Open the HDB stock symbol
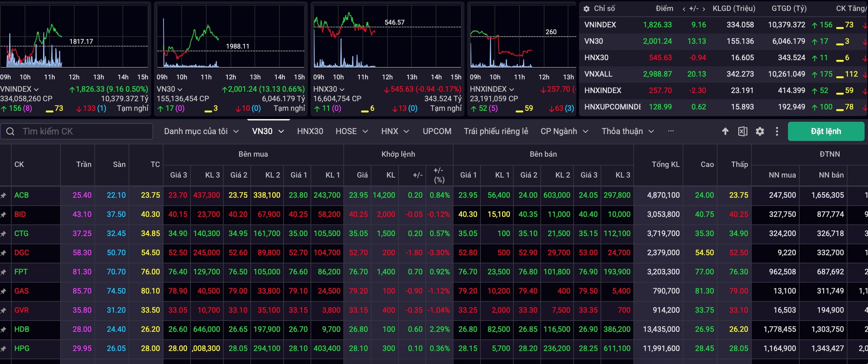 pos(22,329)
